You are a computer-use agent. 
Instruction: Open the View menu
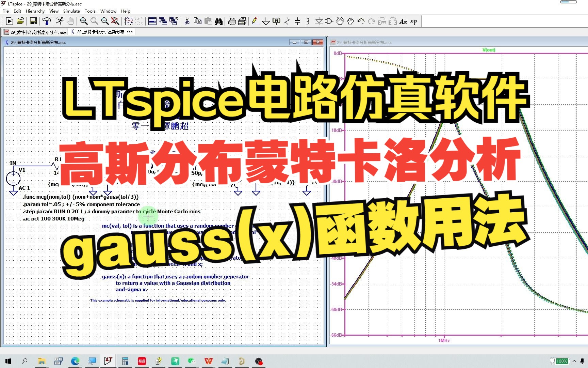(54, 11)
